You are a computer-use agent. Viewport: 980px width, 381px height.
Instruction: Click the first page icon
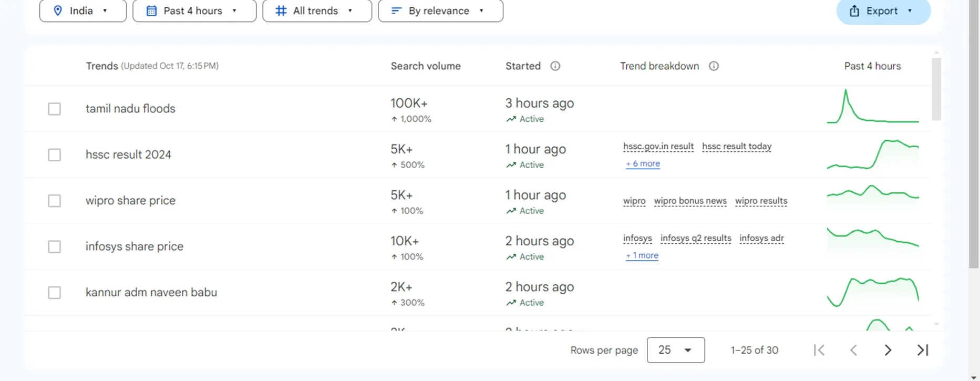(819, 350)
